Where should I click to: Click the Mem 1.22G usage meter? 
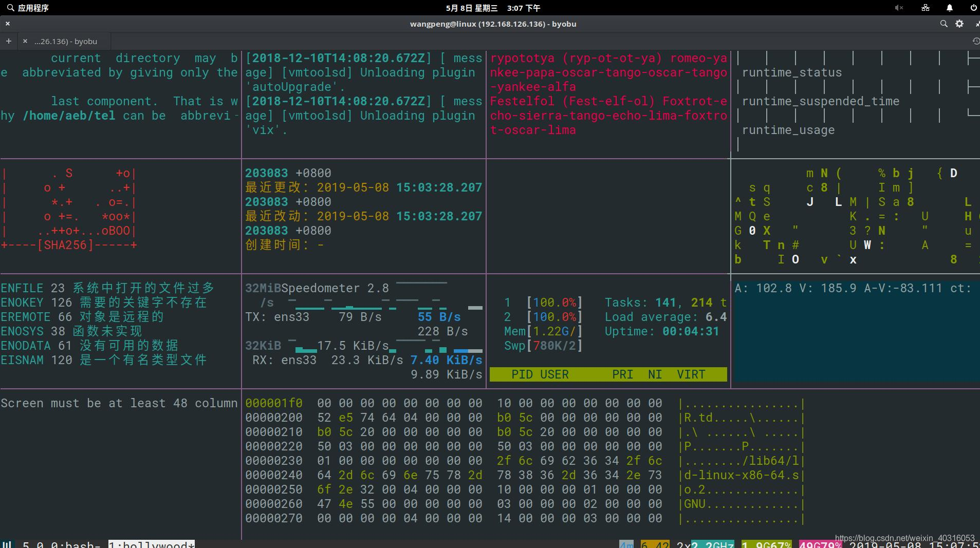tap(543, 331)
